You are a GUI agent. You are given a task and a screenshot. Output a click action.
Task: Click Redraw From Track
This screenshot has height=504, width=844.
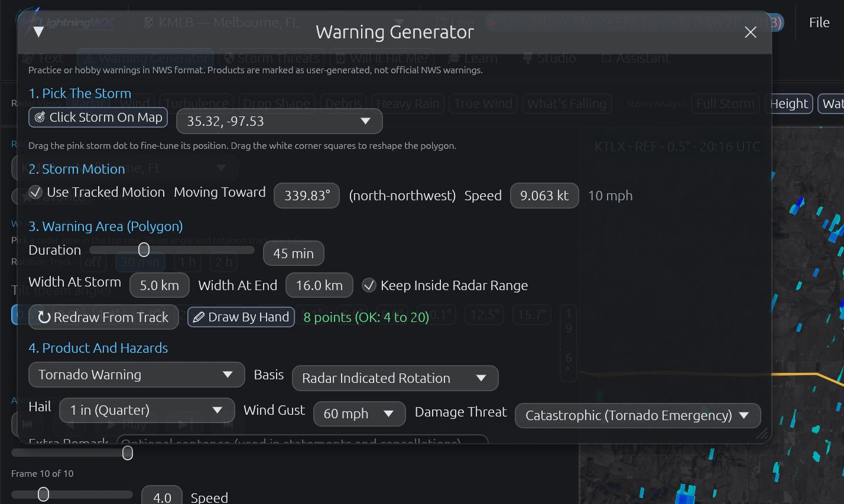pyautogui.click(x=103, y=317)
